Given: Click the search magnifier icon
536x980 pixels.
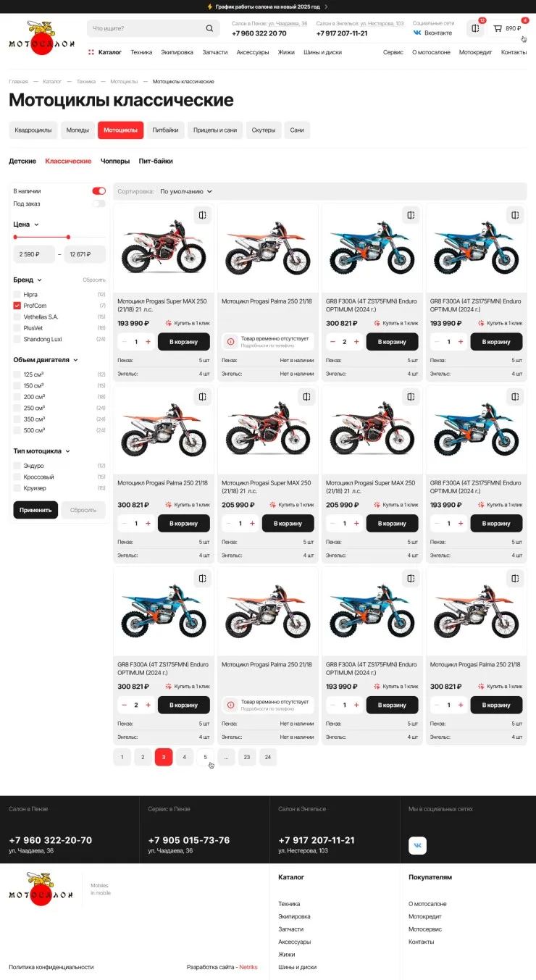Looking at the screenshot, I should [209, 28].
